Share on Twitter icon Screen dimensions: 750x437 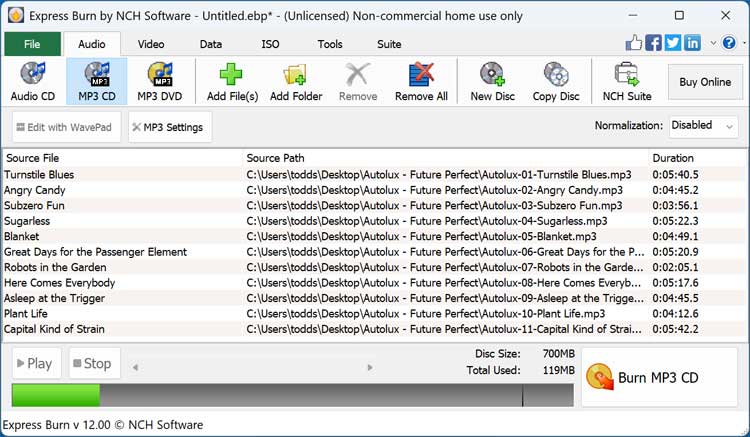673,43
